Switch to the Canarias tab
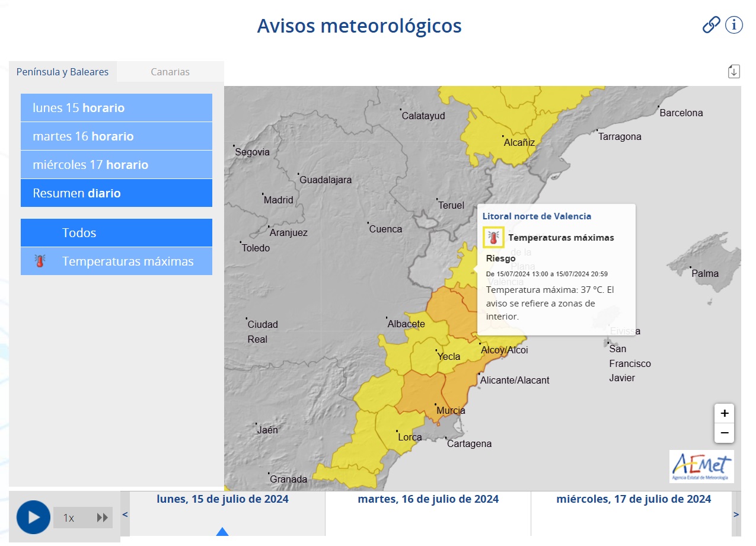The image size is (756, 546). [x=170, y=71]
